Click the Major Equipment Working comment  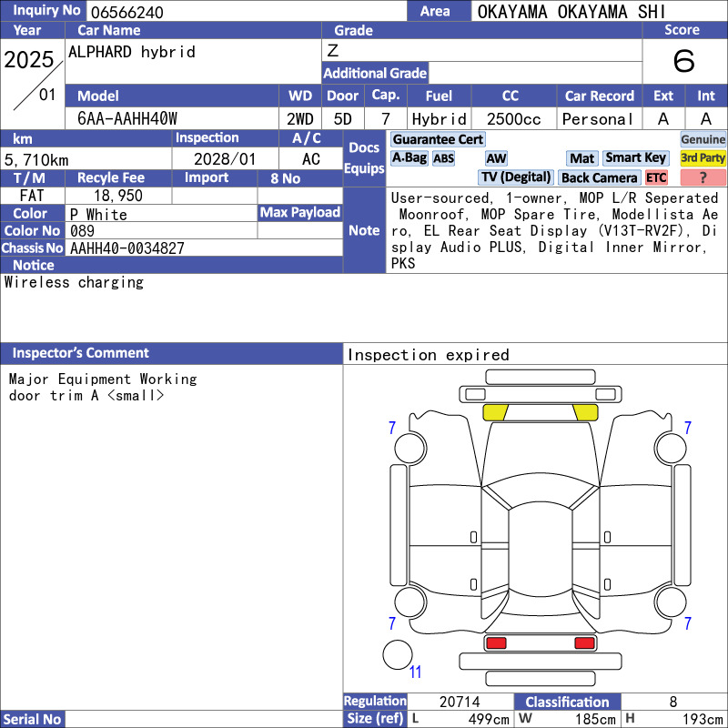tap(103, 379)
